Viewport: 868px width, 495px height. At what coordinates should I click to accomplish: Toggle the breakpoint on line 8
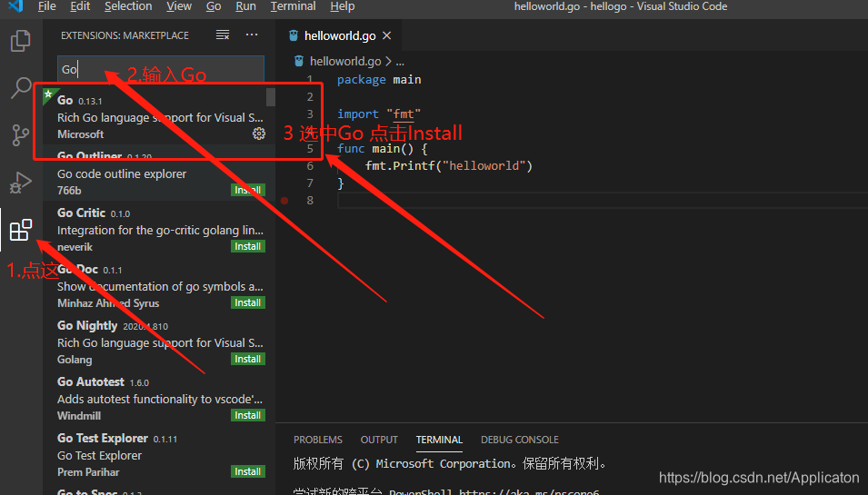click(x=284, y=200)
